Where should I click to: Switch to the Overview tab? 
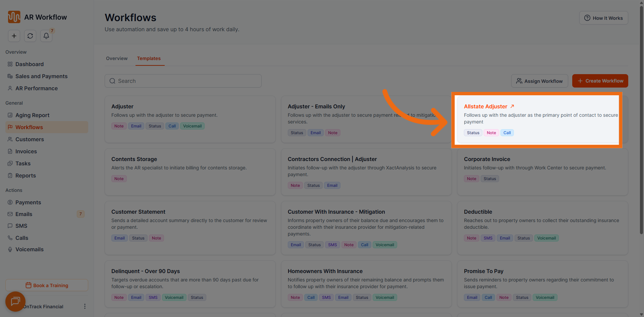tap(117, 58)
